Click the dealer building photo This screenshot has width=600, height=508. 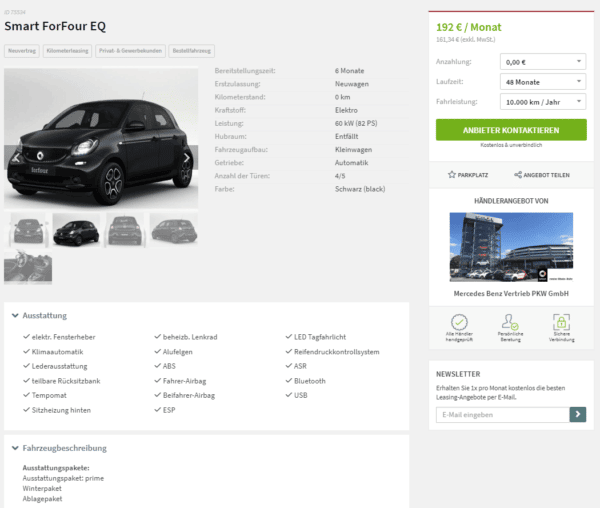(x=511, y=247)
